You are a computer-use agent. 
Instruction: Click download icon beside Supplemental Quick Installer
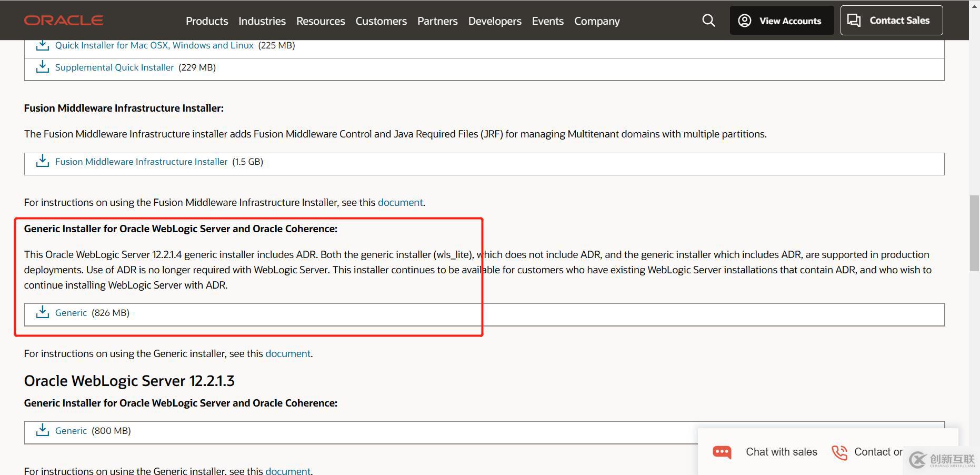(x=42, y=67)
